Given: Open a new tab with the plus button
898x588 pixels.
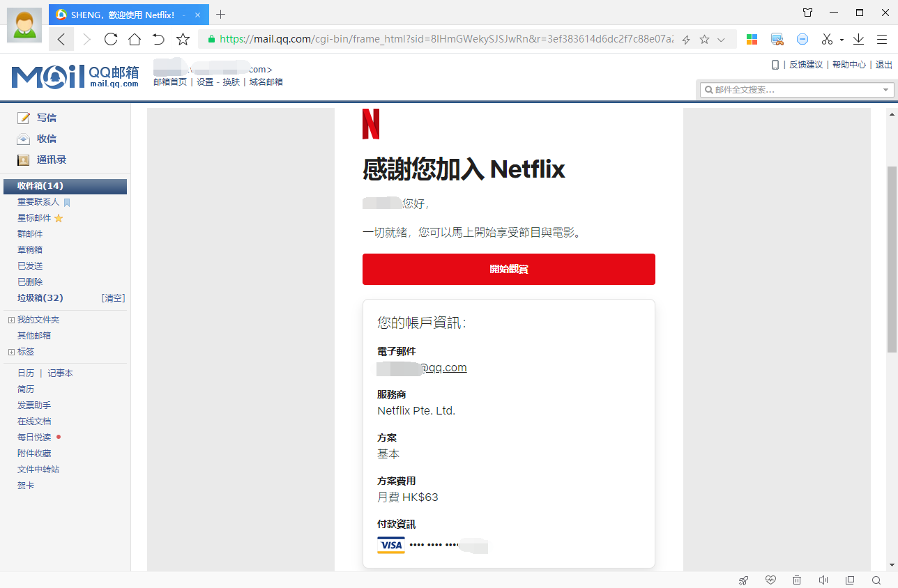Looking at the screenshot, I should tap(221, 14).
